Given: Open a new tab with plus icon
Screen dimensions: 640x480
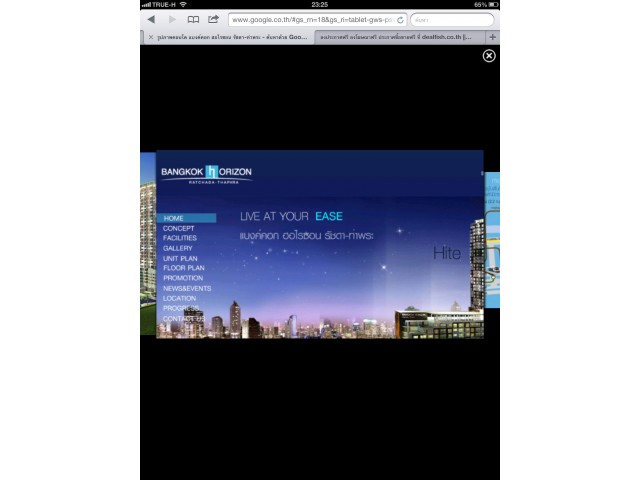Looking at the screenshot, I should [492, 37].
